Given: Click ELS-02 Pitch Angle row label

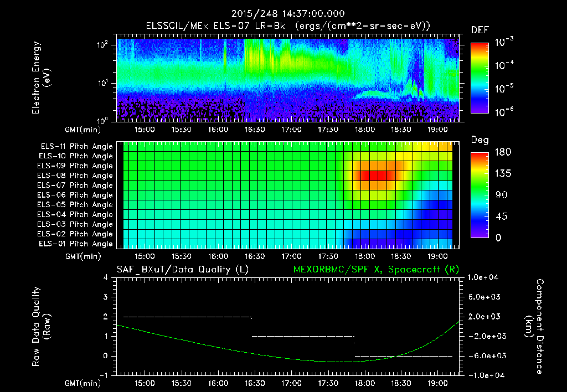Looking at the screenshot, I should [75, 234].
